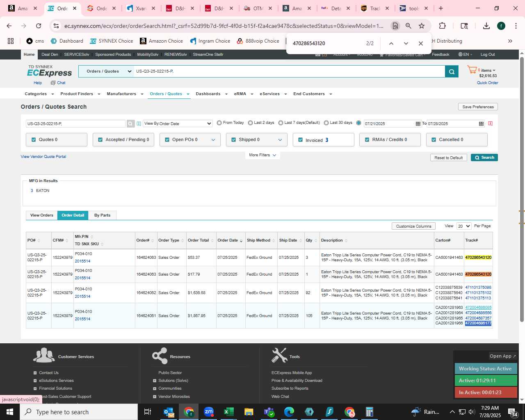Open the apps grid in bookmarks bar
525x420 pixels.
coord(11,41)
